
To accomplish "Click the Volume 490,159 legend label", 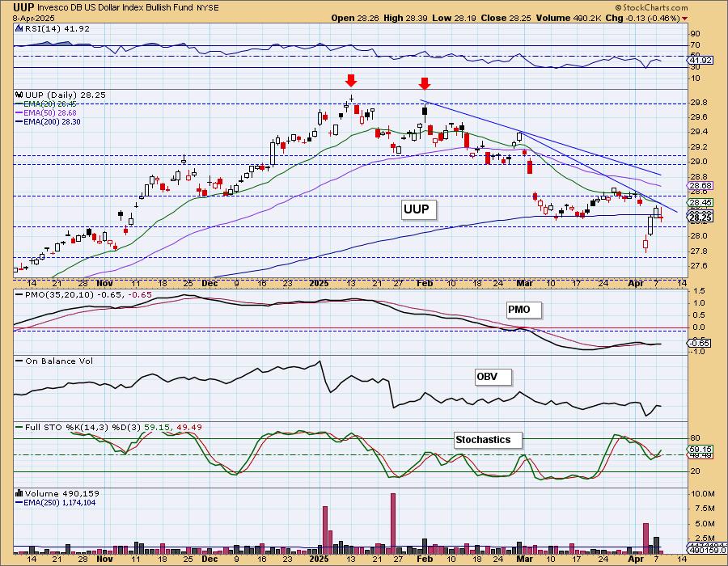I will point(62,493).
